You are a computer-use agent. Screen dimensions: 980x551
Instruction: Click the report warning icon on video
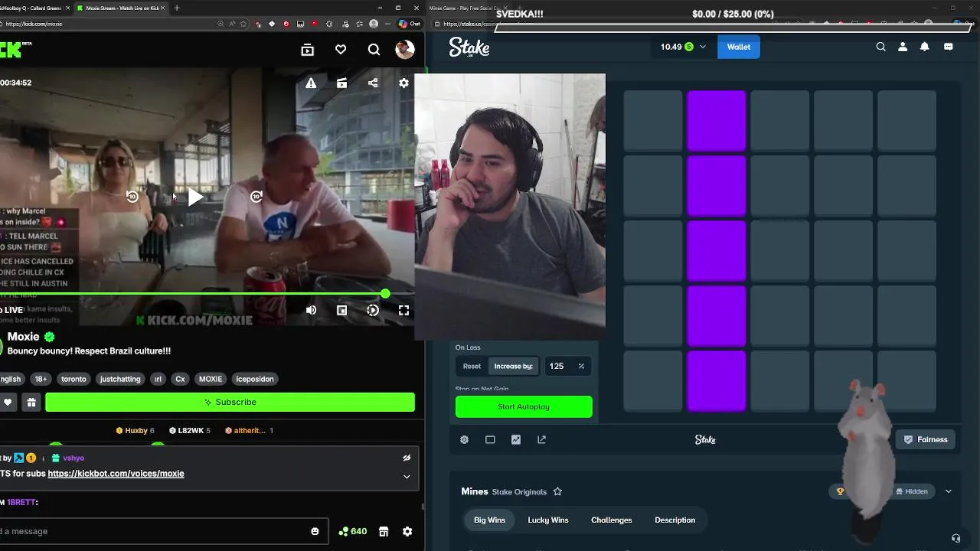[311, 83]
